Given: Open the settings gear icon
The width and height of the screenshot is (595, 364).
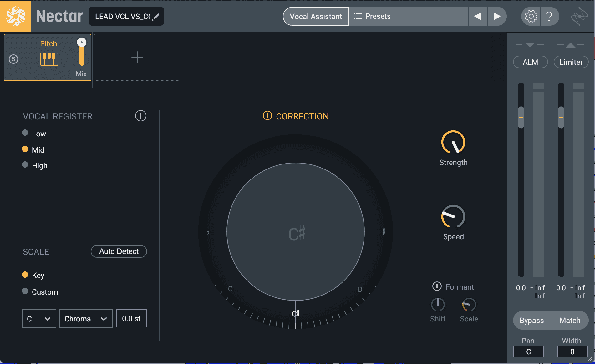Looking at the screenshot, I should coord(531,16).
